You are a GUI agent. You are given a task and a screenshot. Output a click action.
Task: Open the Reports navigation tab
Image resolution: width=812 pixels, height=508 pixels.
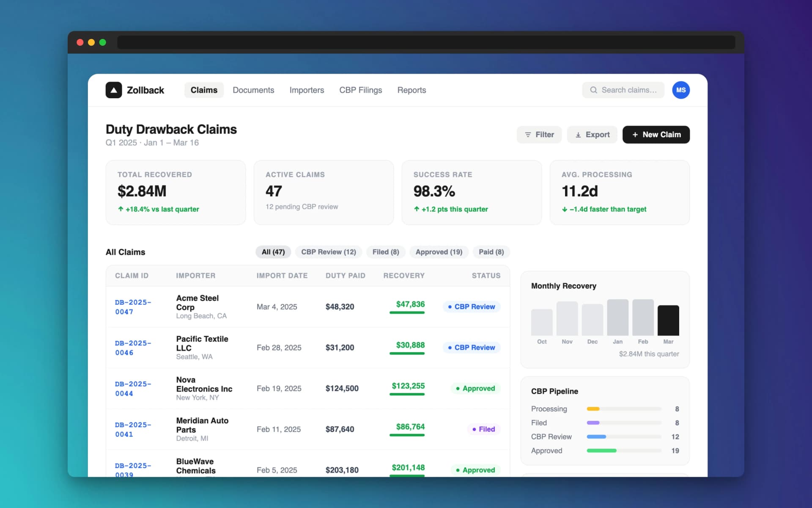pos(411,90)
